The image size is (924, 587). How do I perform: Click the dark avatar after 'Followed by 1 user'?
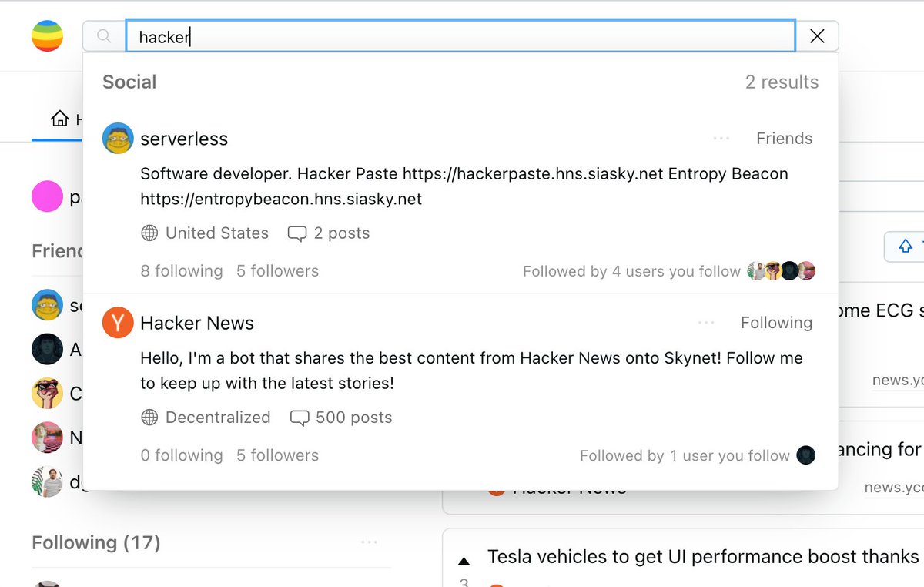pos(805,455)
